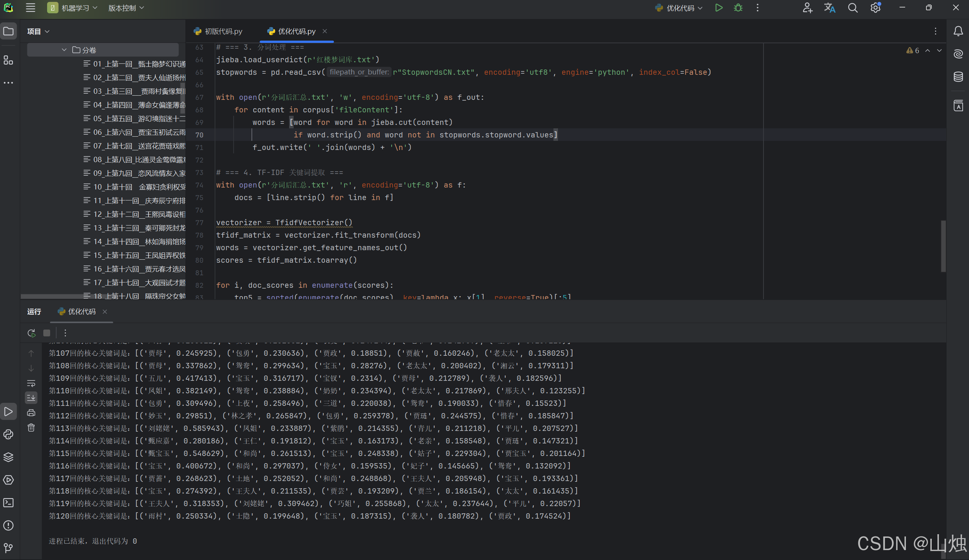The image size is (969, 560).
Task: Expand the 版本控制 dropdown
Action: (126, 8)
